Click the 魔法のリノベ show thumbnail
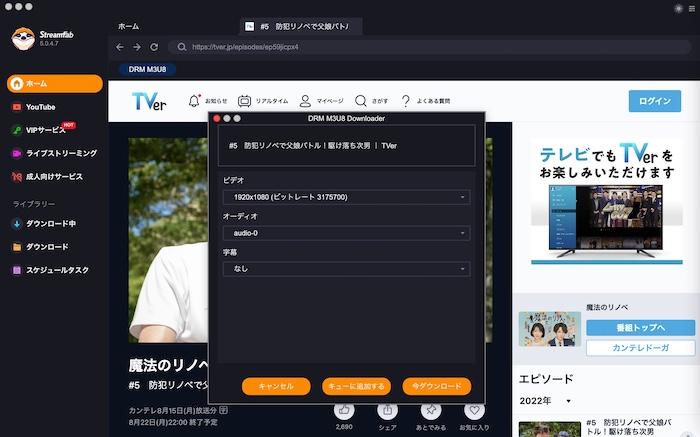 550,329
